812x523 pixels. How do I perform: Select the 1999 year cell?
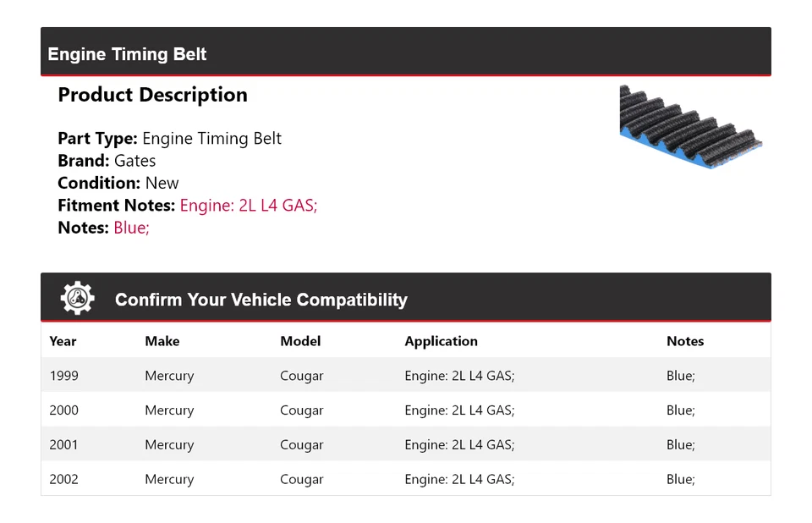[63, 376]
